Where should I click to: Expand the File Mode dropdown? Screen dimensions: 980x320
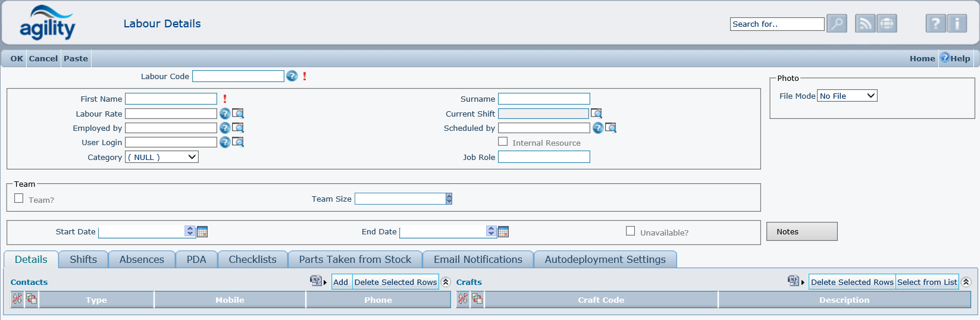[847, 96]
